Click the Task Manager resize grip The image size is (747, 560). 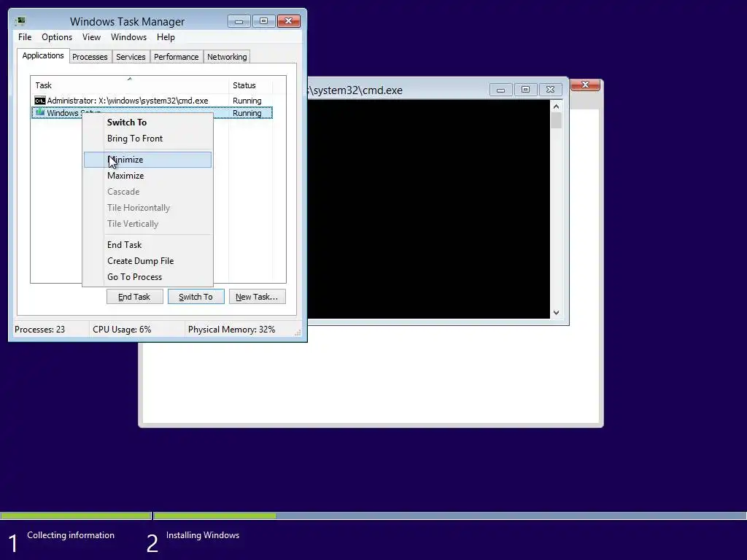(x=298, y=332)
